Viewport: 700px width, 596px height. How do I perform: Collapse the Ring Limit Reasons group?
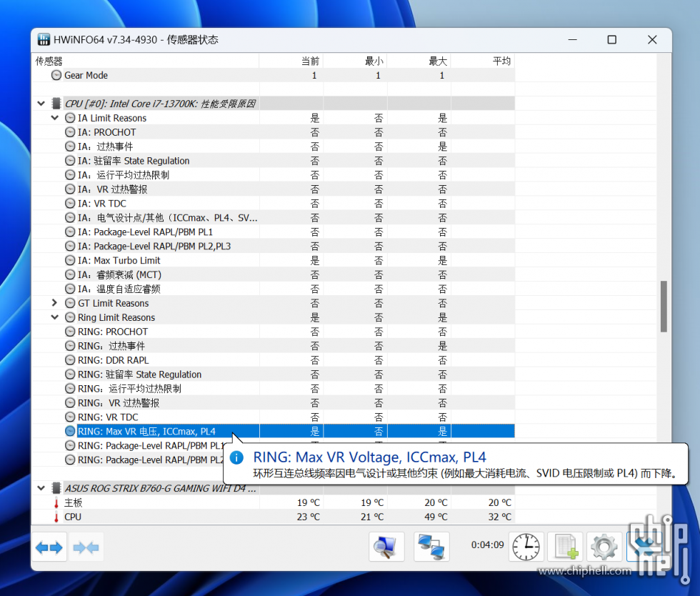55,317
